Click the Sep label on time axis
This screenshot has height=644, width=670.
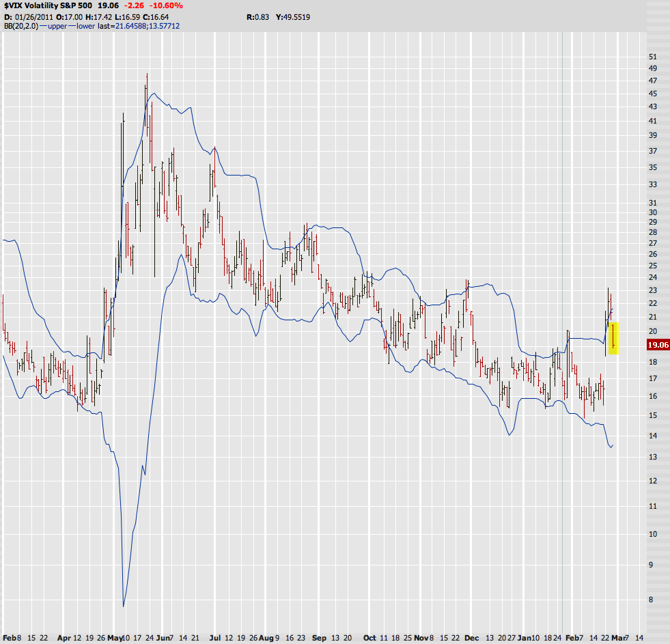319,637
